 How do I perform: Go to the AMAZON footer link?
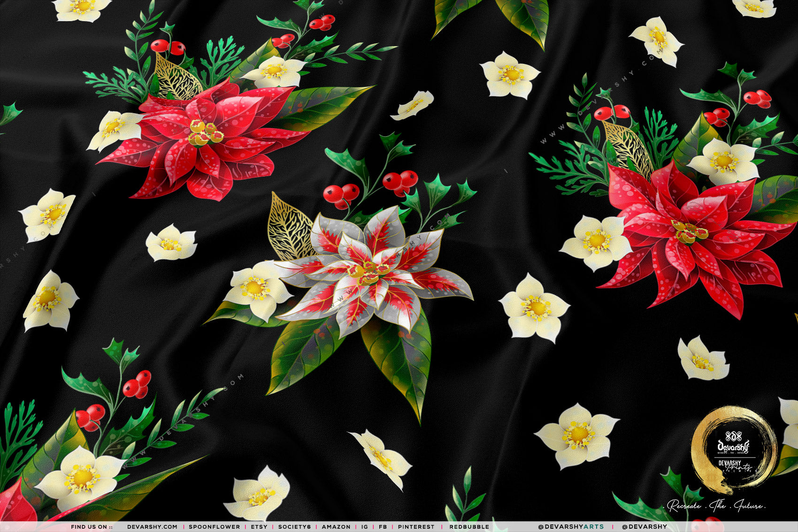point(336,527)
